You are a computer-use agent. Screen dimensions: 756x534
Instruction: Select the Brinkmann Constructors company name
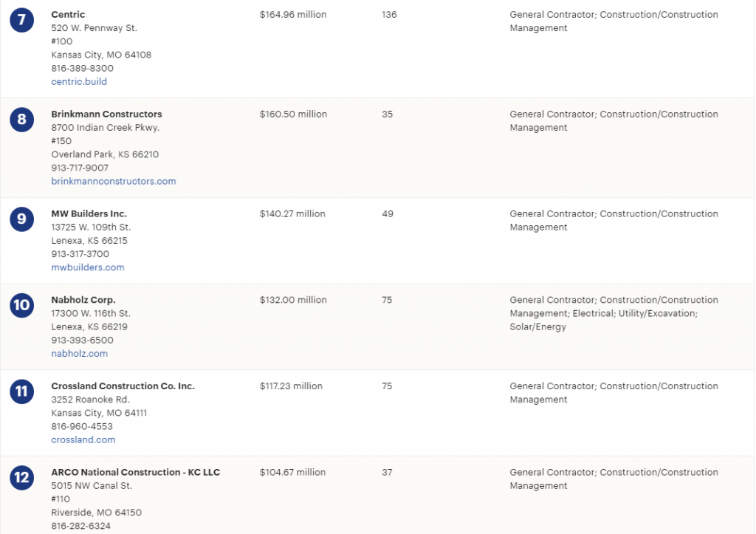point(106,114)
